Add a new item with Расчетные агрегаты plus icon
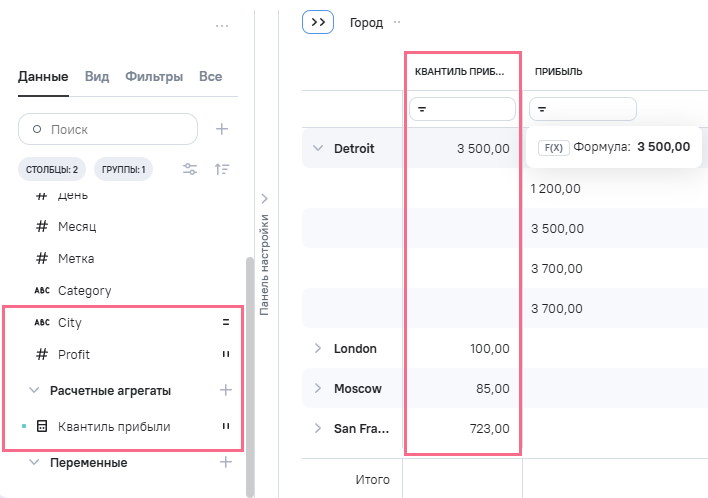 (x=226, y=390)
